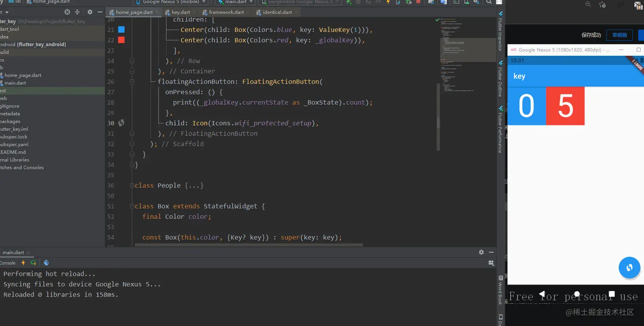Click the red color swatch in line 22 gutter
Screen dimensions: 644x326
click(121, 40)
